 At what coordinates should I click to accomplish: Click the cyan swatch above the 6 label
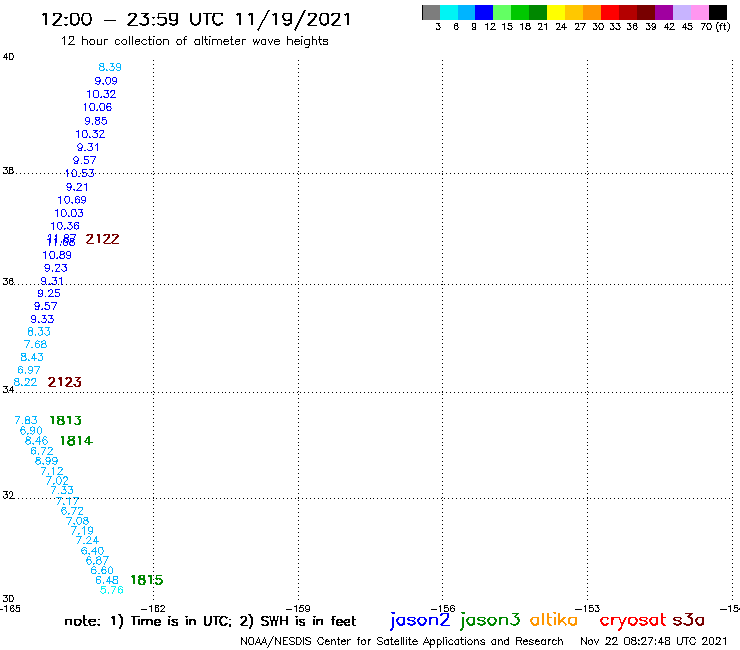449,12
